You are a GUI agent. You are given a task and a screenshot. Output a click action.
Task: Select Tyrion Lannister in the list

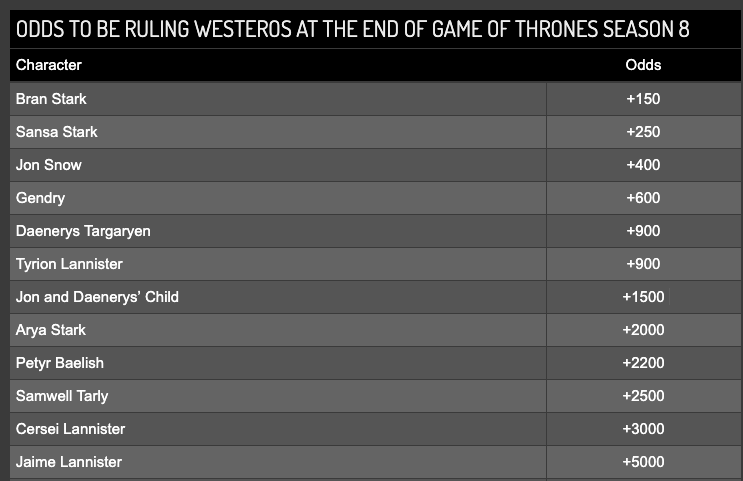coord(69,264)
